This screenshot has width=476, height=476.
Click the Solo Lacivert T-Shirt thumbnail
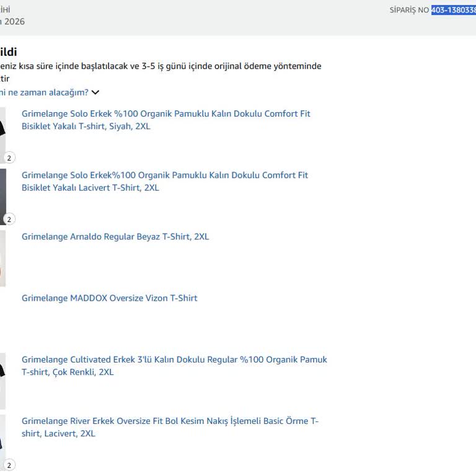click(x=2, y=196)
